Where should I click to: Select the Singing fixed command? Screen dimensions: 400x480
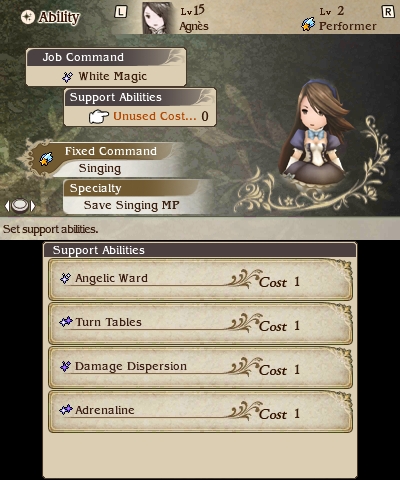pos(100,168)
